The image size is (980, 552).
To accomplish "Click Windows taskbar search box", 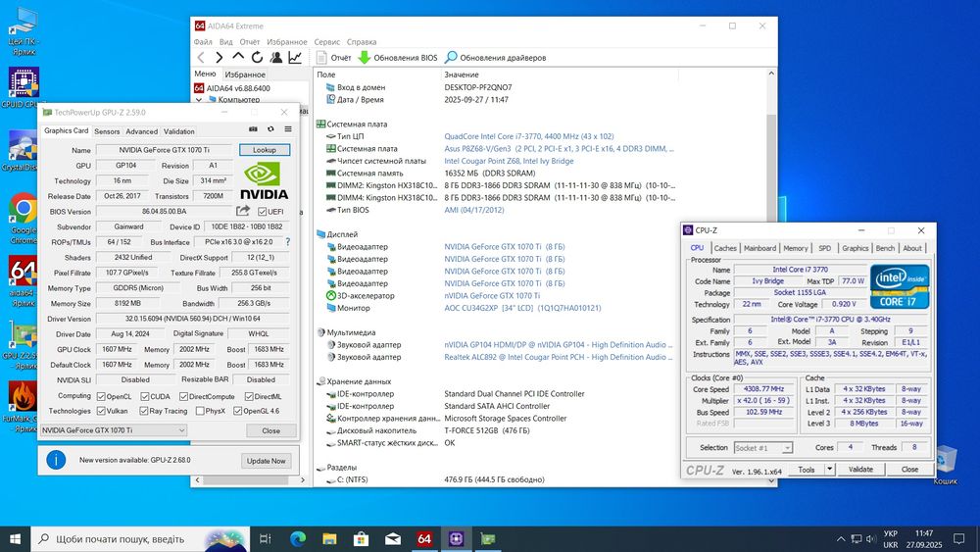I will click(140, 539).
